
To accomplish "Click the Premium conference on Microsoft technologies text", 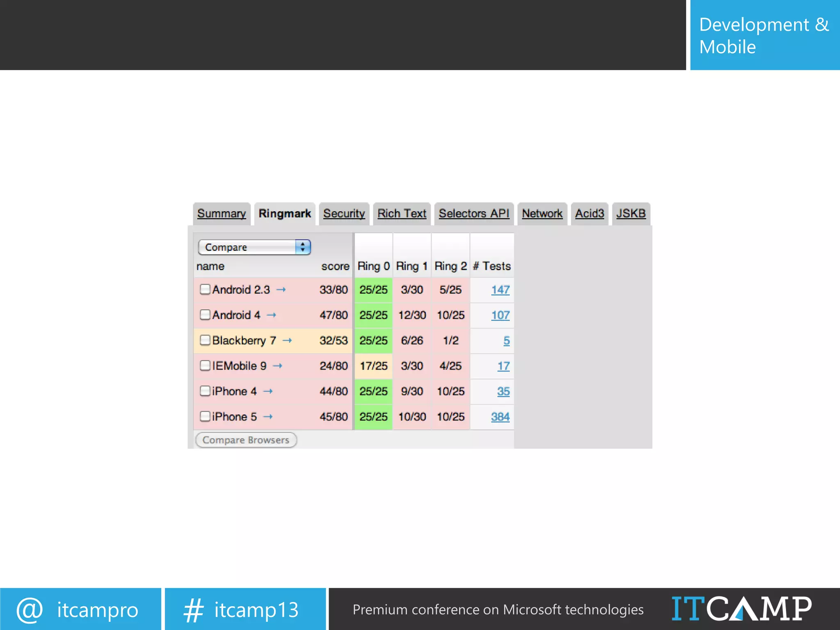I will [x=498, y=610].
